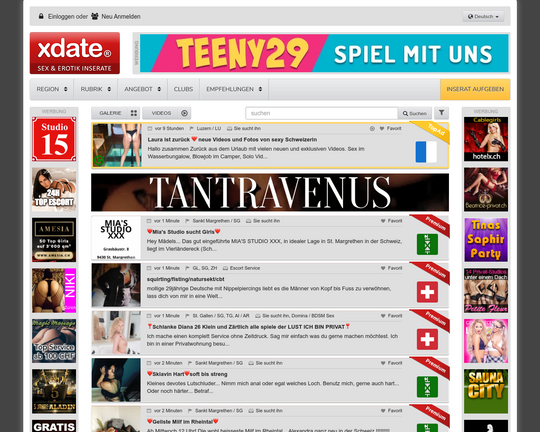The image size is (540, 432).
Task: Open the Studio 15 sidebar ad
Action: pos(54,139)
